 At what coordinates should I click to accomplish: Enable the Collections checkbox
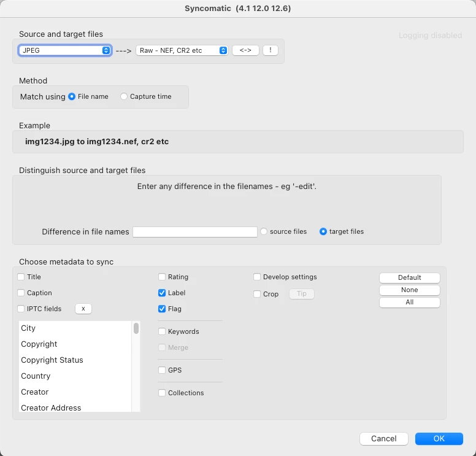pyautogui.click(x=162, y=393)
